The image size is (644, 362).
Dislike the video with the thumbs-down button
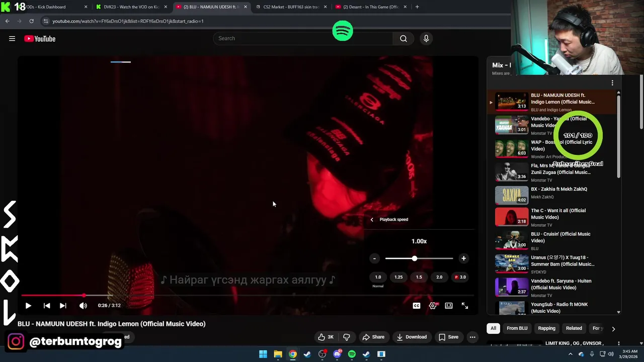coord(346,337)
